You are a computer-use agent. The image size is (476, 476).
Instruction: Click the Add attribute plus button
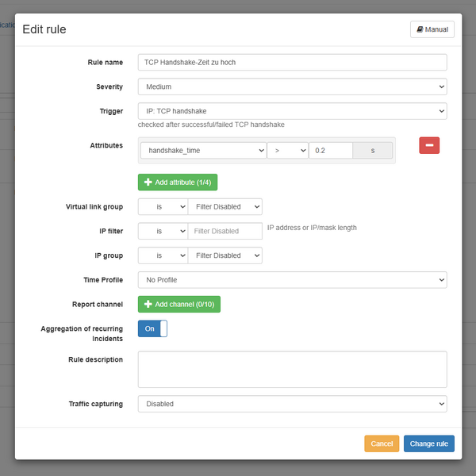(177, 182)
